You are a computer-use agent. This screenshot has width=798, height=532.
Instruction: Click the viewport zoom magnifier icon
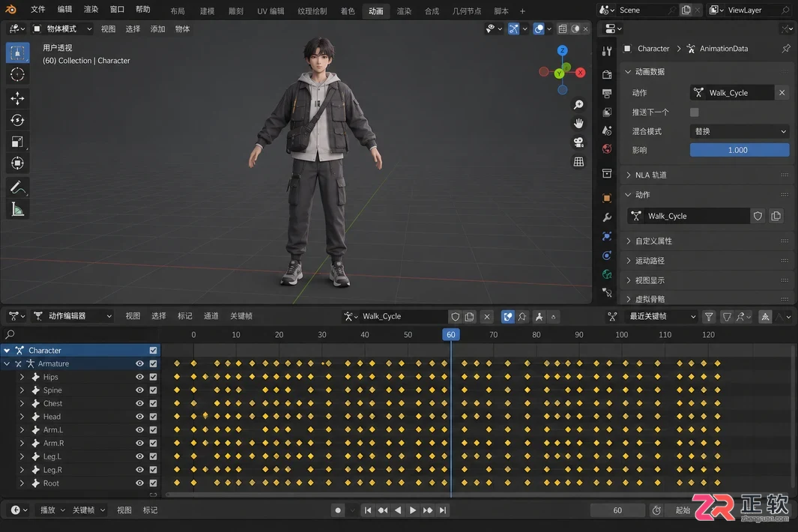point(578,104)
